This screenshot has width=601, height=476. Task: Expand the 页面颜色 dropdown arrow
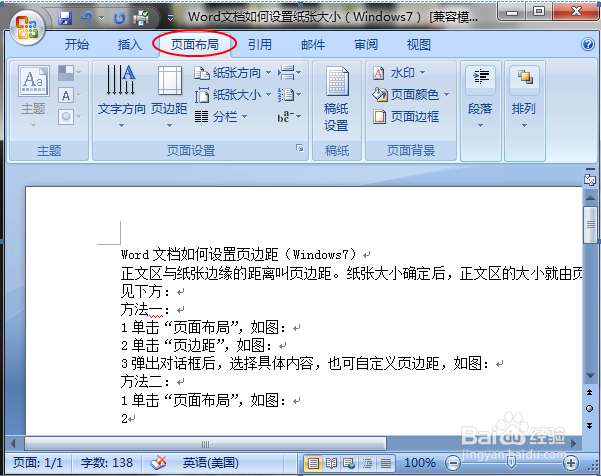[x=447, y=94]
